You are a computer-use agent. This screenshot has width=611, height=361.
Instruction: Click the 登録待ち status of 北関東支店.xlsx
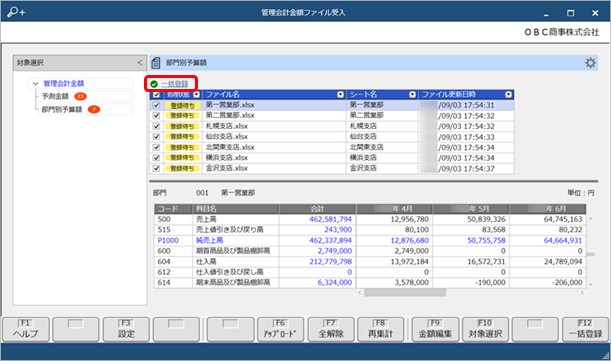point(182,147)
